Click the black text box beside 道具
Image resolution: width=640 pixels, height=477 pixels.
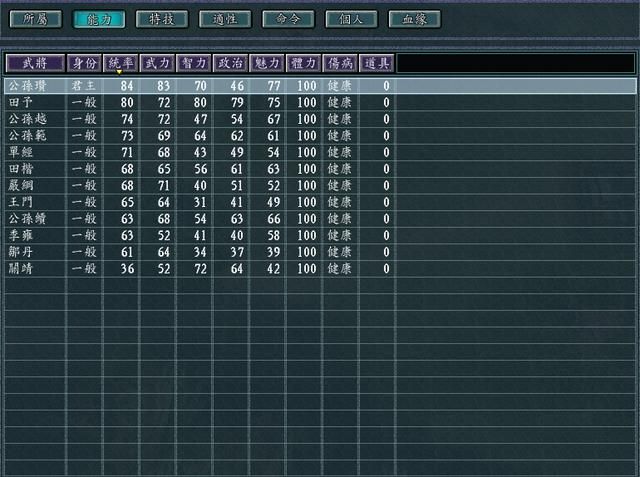coord(515,63)
